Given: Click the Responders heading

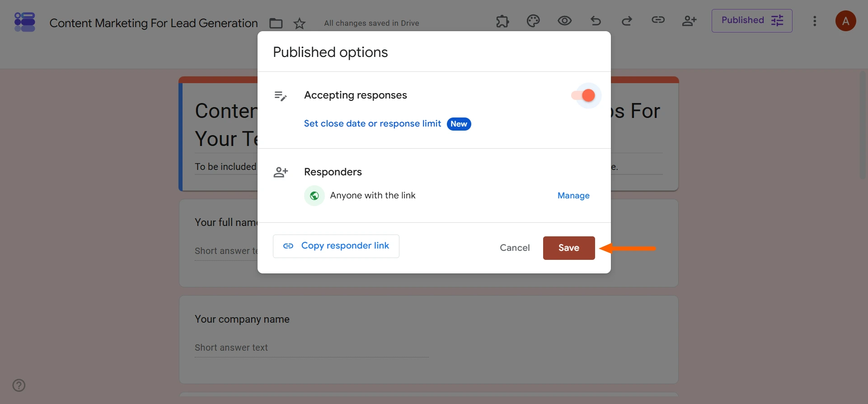Looking at the screenshot, I should click(333, 172).
